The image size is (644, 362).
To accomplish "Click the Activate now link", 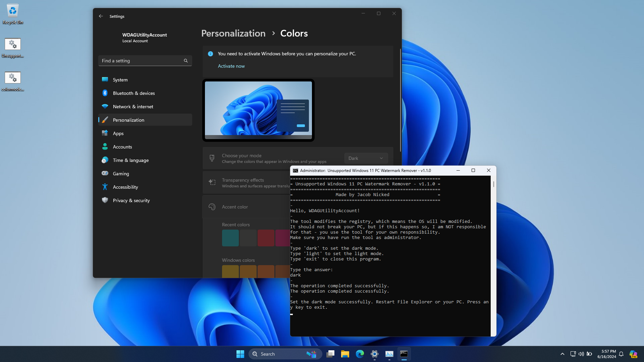I will tap(231, 66).
